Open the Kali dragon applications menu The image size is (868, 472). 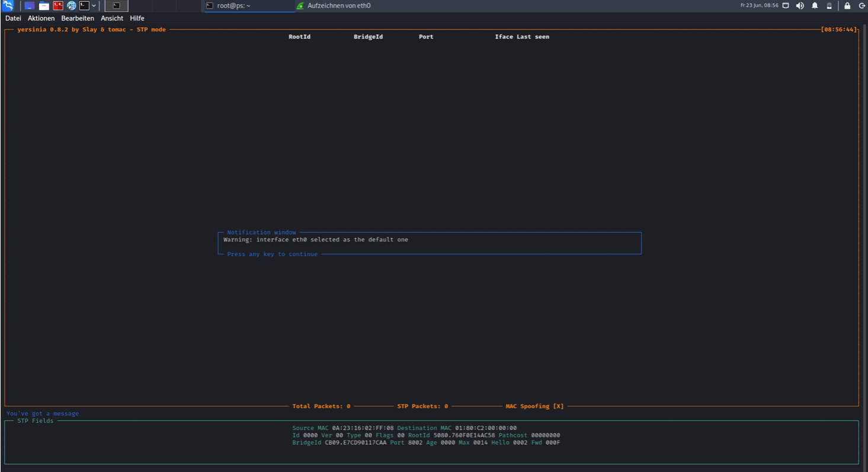click(8, 6)
